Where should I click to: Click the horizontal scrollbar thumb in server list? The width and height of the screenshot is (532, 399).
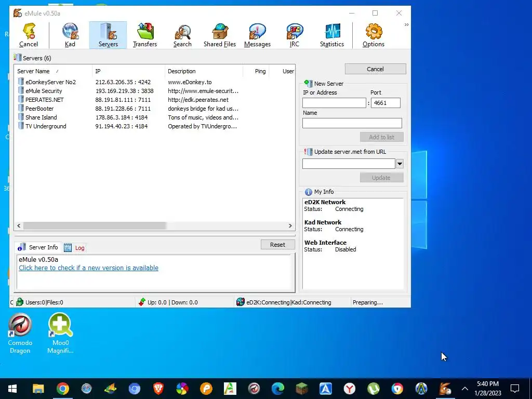95,225
